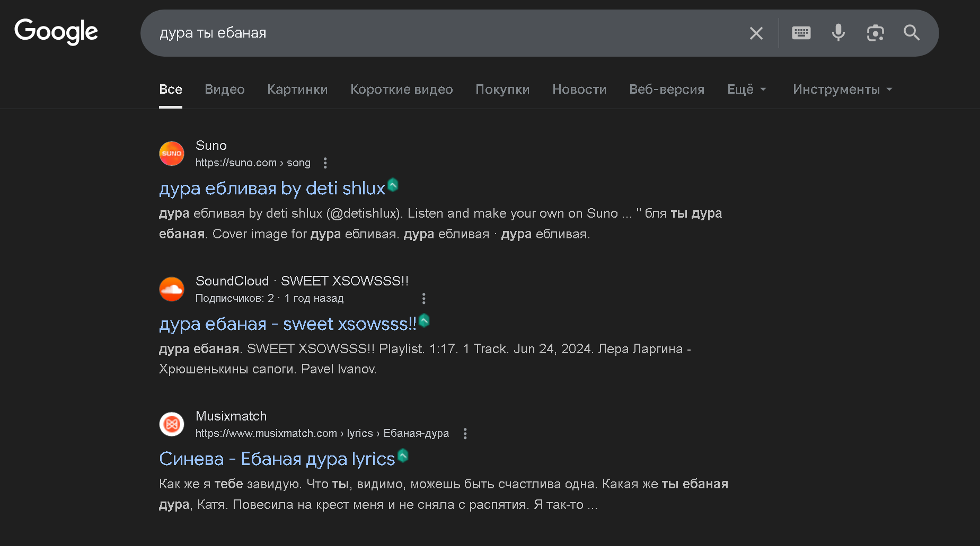Clear the search query with X icon
This screenshot has width=980, height=546.
click(x=756, y=33)
